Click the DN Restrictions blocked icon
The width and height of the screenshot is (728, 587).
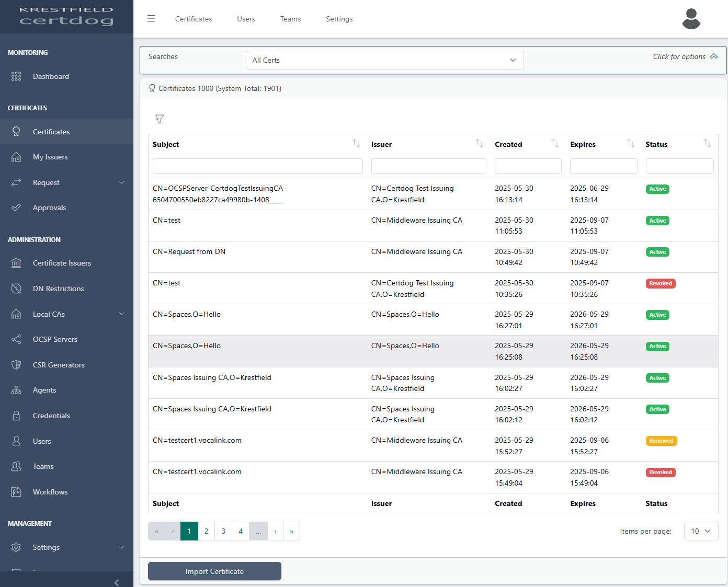pos(16,289)
